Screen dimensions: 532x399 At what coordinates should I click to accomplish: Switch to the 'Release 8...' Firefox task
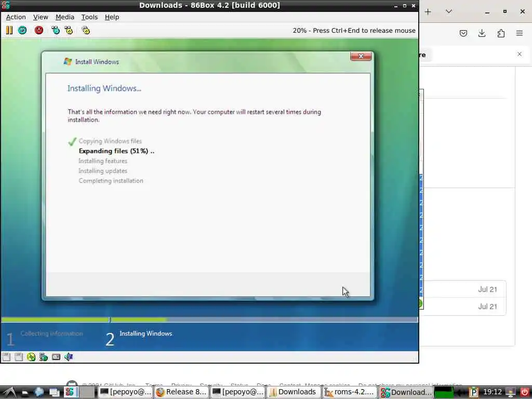pyautogui.click(x=181, y=392)
